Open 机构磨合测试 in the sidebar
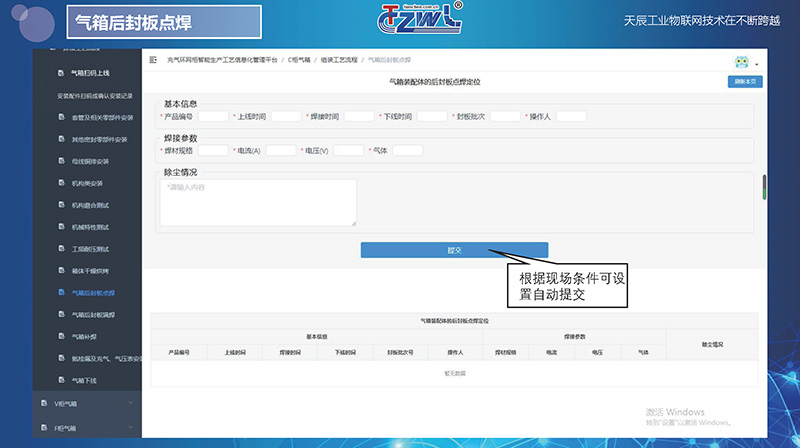The image size is (800, 448). tap(90, 206)
